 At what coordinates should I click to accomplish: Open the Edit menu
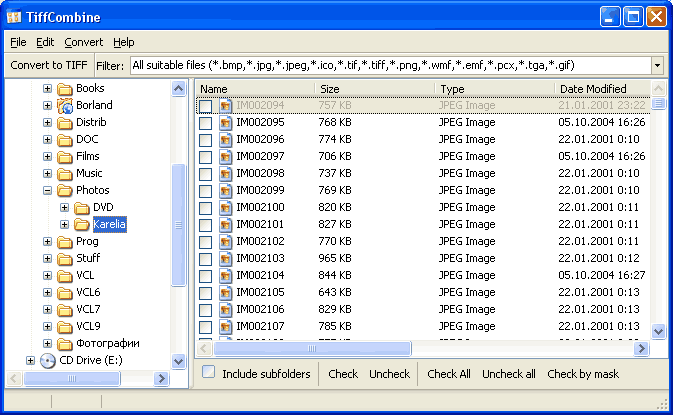point(45,42)
